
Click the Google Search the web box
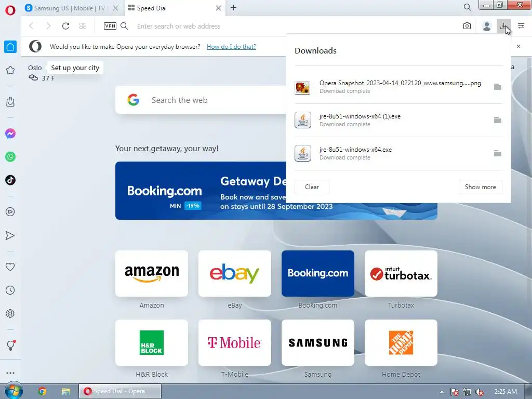[201, 100]
